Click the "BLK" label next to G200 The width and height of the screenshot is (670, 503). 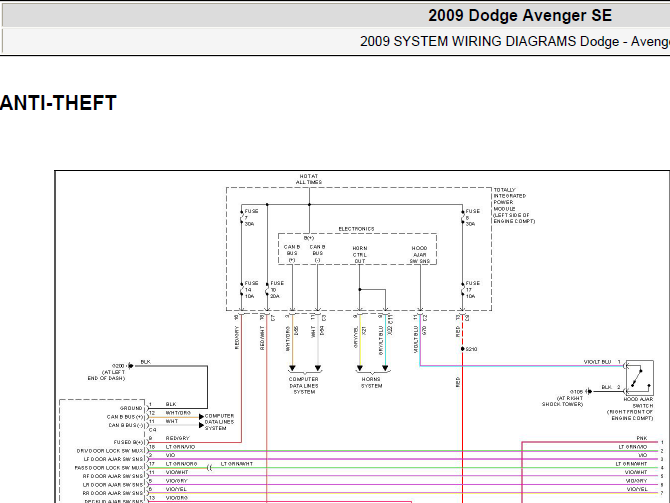pyautogui.click(x=145, y=362)
